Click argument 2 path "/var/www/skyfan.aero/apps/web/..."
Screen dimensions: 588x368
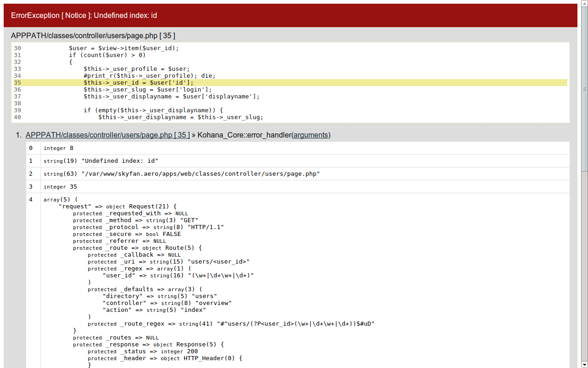coord(181,174)
